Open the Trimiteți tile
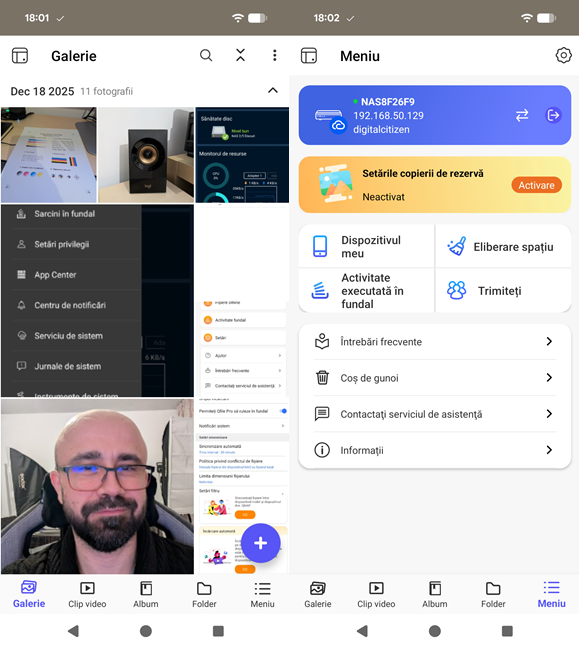 [503, 291]
